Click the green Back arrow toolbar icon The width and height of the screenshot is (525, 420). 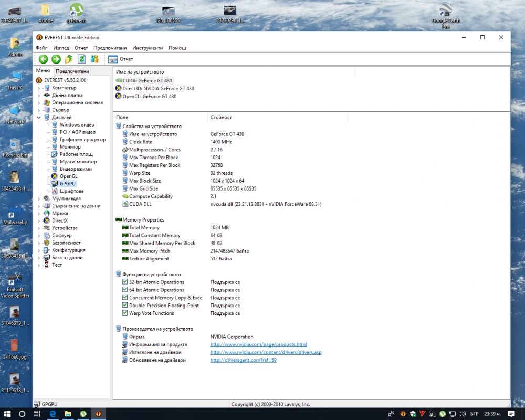point(43,59)
